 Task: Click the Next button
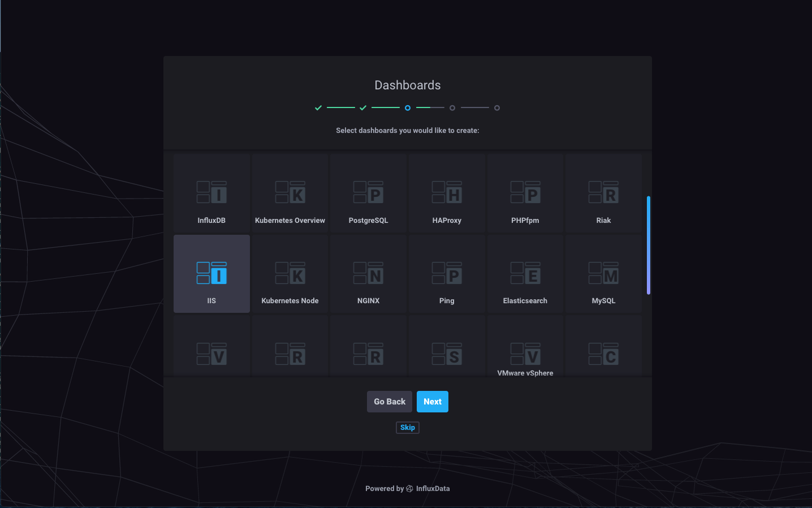click(433, 402)
